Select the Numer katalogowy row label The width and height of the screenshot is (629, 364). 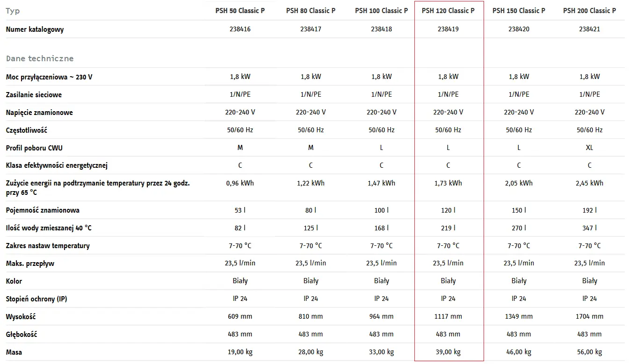[x=35, y=29]
